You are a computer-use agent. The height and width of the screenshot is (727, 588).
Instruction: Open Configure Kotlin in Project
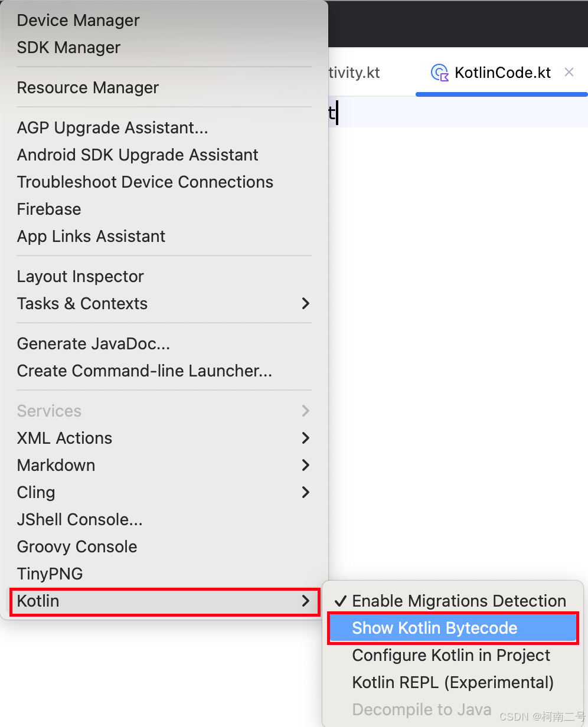450,655
